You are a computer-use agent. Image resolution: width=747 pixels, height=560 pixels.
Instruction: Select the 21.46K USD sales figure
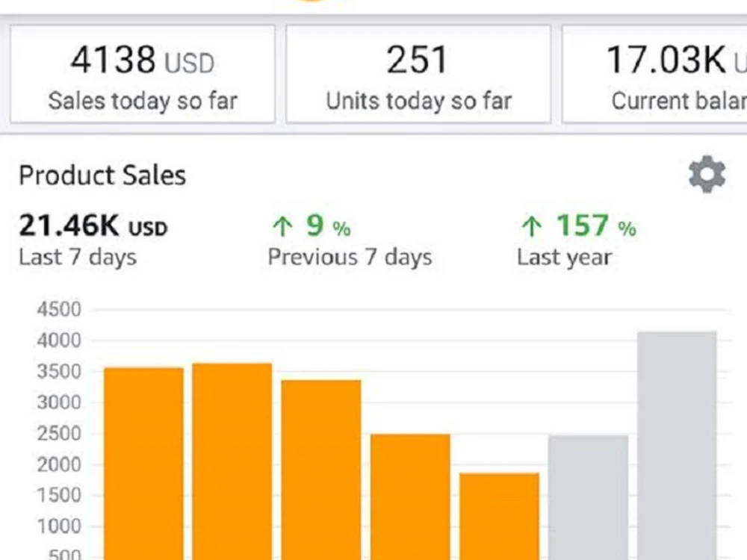pyautogui.click(x=92, y=226)
